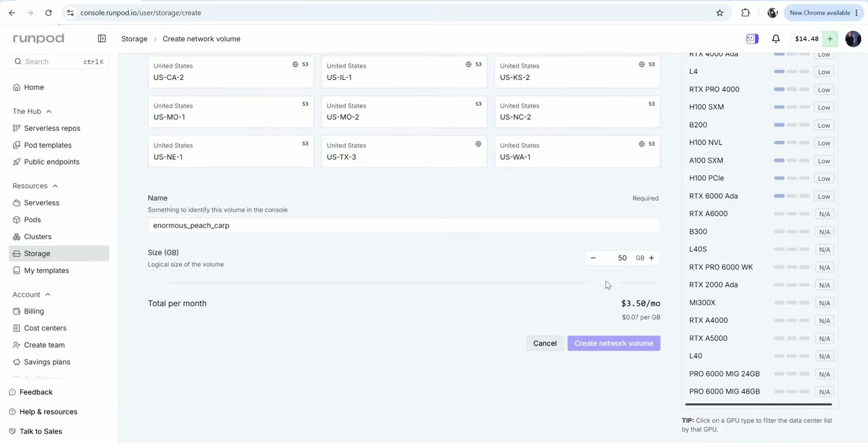868x443 pixels.
Task: Toggle the sidebar collapse icon
Action: [x=102, y=39]
